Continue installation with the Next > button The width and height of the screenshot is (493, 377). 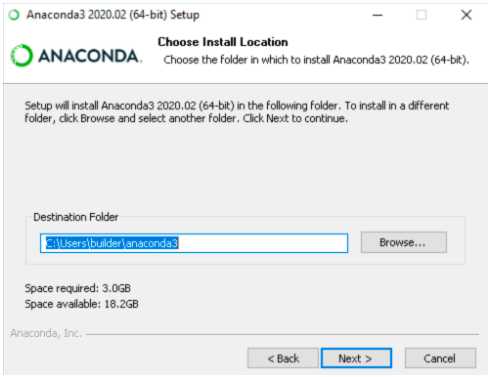click(x=356, y=358)
